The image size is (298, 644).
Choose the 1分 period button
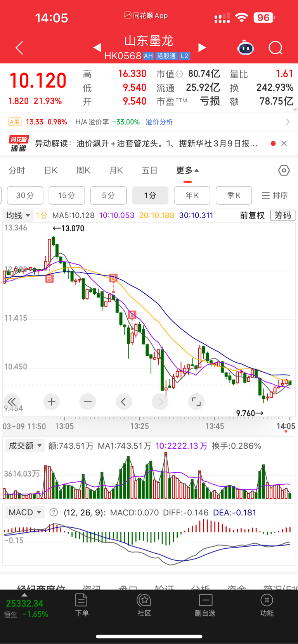click(x=151, y=195)
